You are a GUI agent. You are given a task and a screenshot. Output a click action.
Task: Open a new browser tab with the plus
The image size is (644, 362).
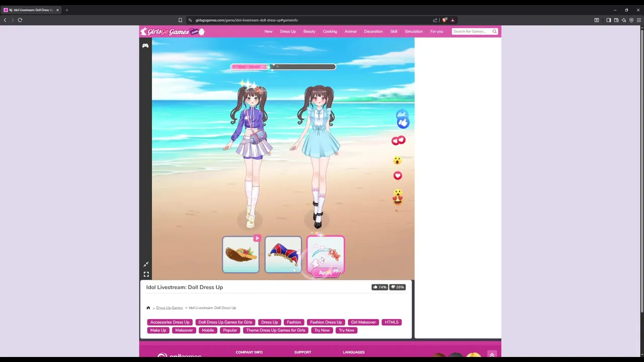(x=66, y=10)
